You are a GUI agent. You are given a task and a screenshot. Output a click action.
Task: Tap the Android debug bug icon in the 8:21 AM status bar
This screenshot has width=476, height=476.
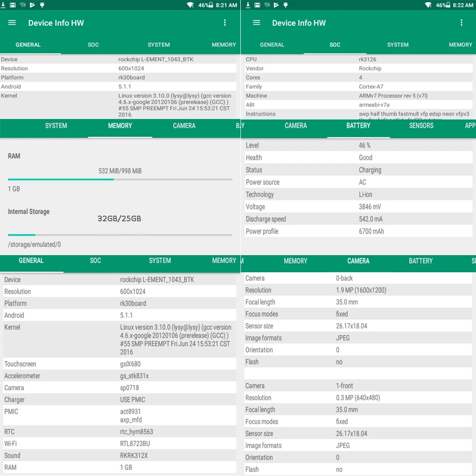click(x=42, y=5)
